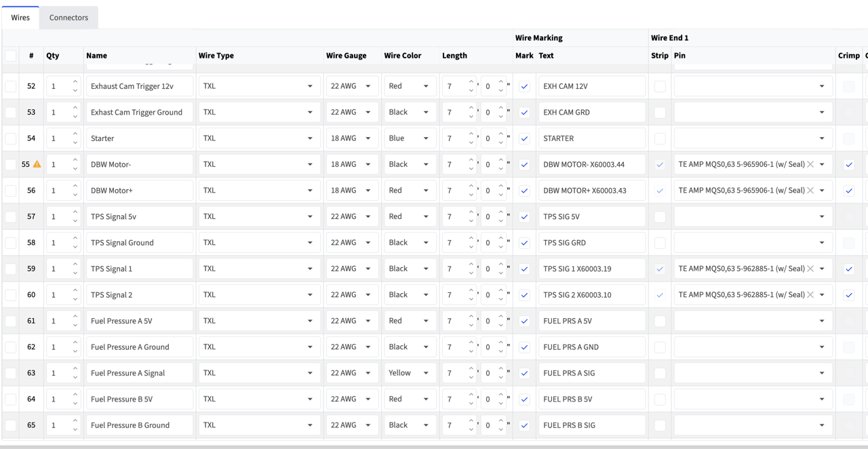
Task: Click the select-all checkbox in table header
Action: click(x=11, y=56)
